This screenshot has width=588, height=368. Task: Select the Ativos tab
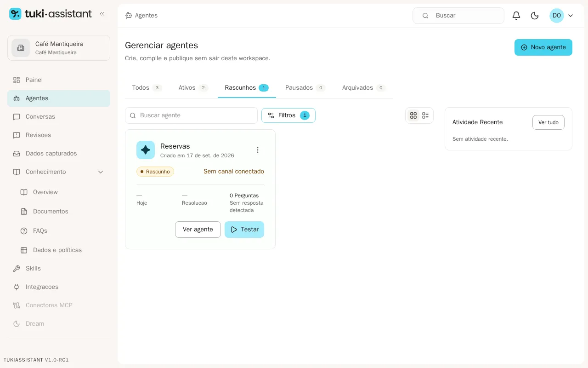tap(193, 88)
